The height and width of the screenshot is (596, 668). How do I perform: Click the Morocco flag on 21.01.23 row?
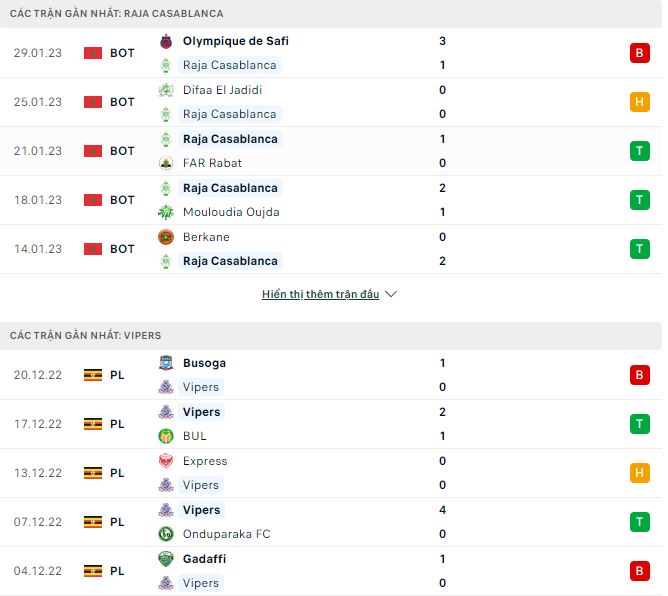pos(93,151)
